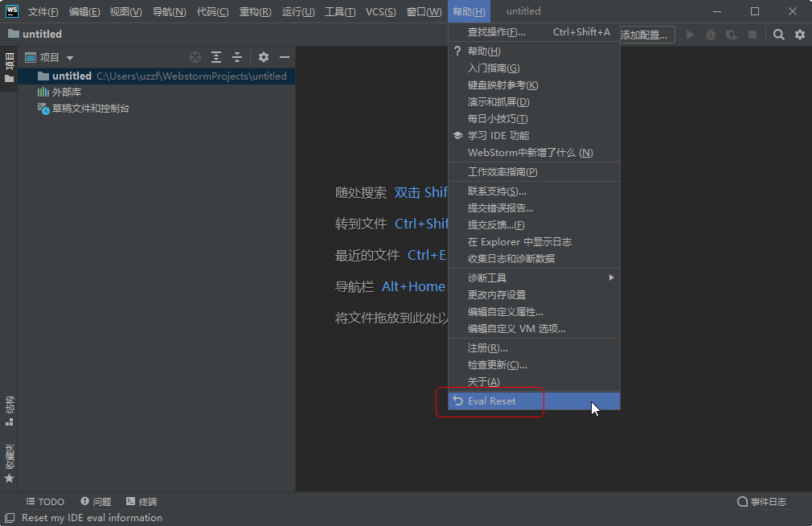Viewport: 812px width, 526px height.
Task: Choose 提交错误报告... menu item
Action: pos(534,208)
